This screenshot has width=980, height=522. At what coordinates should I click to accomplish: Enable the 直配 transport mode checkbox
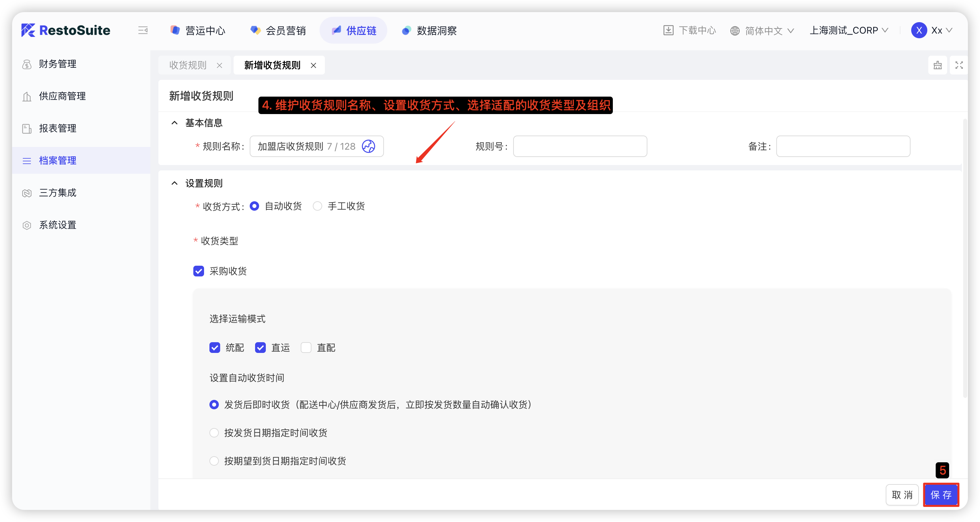pyautogui.click(x=306, y=348)
